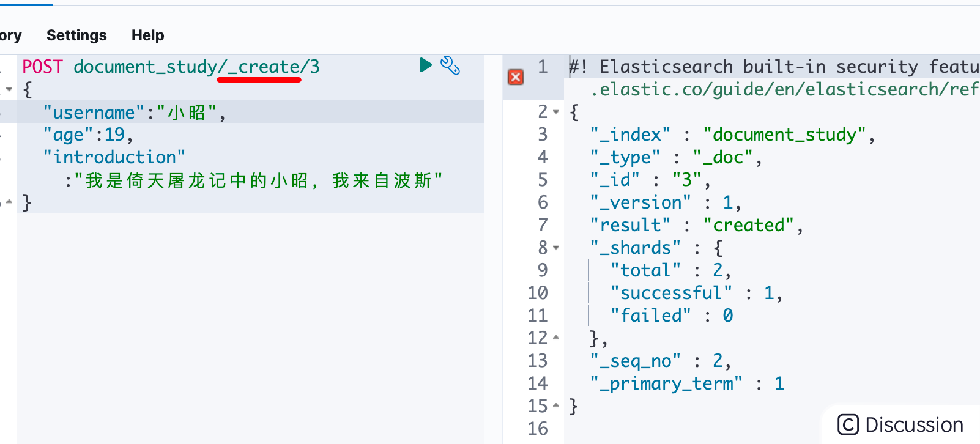Toggle fold arrow at request closing brace

(x=9, y=202)
